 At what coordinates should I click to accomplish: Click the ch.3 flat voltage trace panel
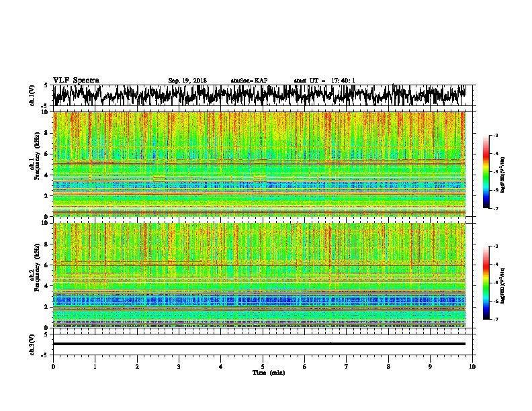[262, 345]
